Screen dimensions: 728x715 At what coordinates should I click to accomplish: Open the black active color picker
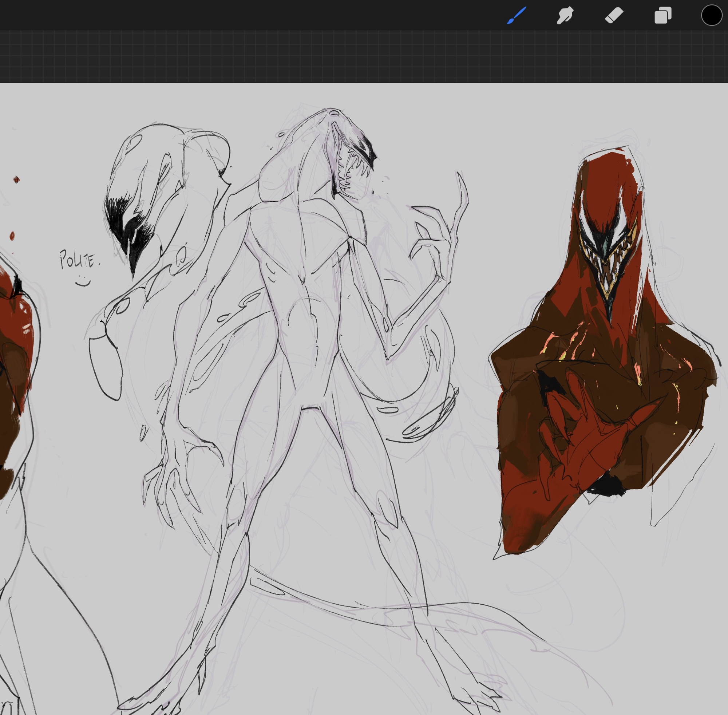712,16
